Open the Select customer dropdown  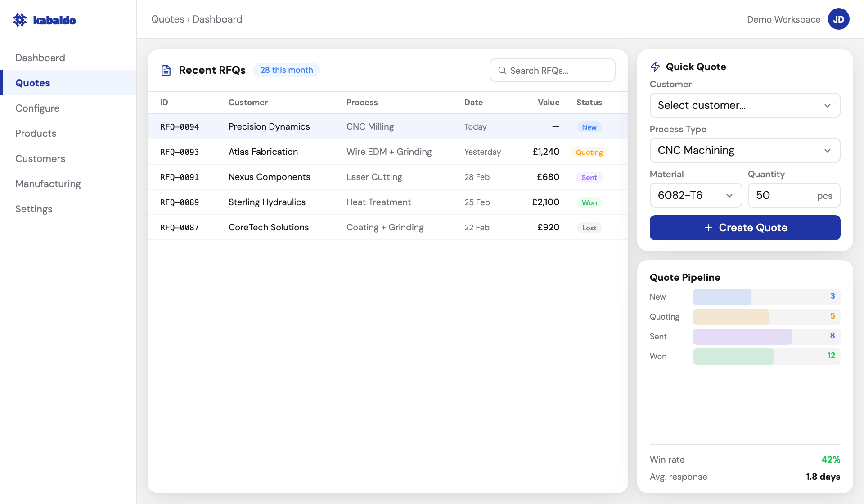(745, 105)
